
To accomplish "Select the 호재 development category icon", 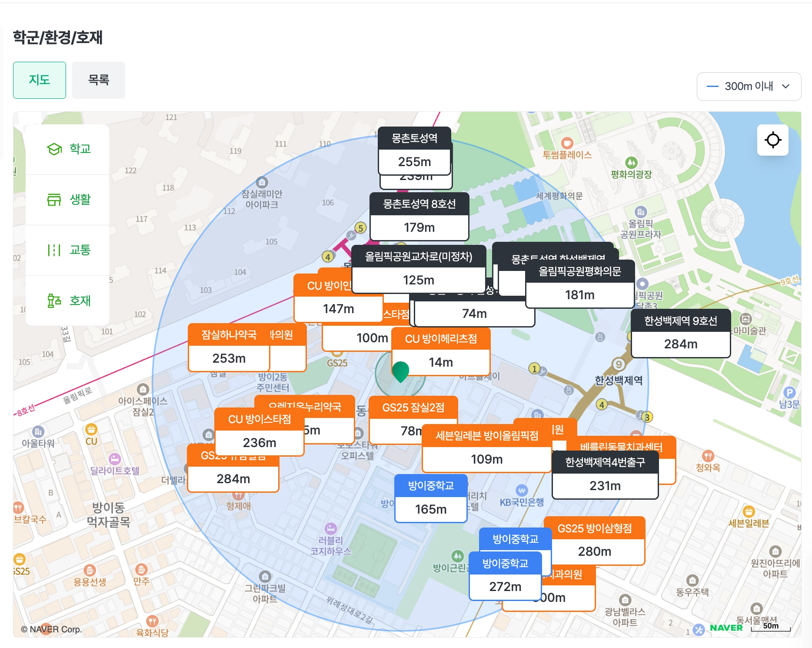I will pos(54,301).
